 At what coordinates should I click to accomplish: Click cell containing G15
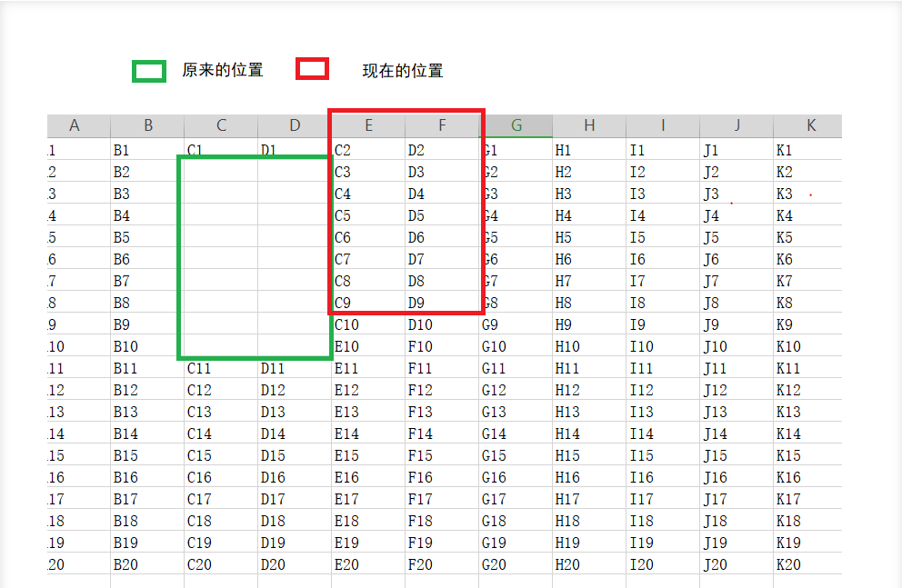(x=516, y=456)
